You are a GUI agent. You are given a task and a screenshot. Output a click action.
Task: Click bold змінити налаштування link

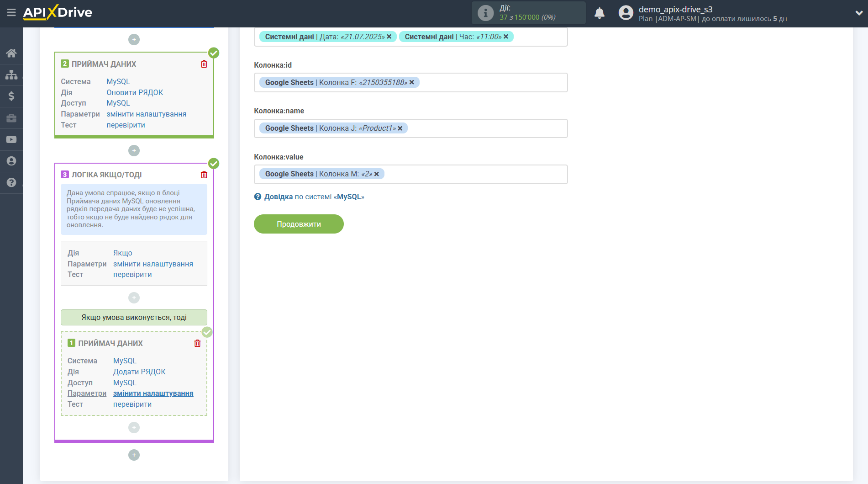pyautogui.click(x=153, y=393)
